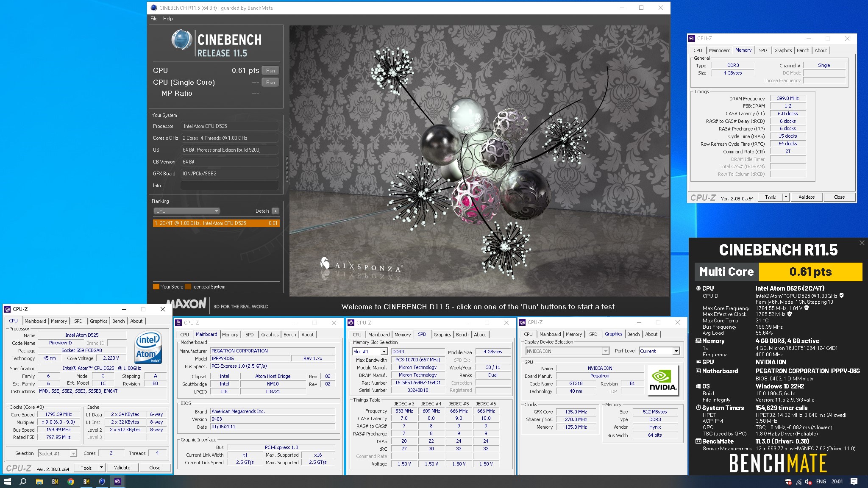The width and height of the screenshot is (868, 488).
Task: Click the 20:01 taskbar clock
Action: [x=837, y=482]
